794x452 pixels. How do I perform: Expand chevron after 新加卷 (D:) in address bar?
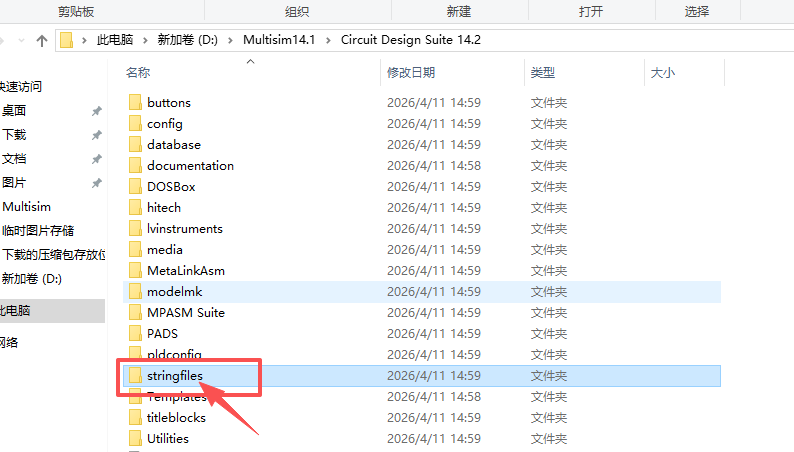(230, 40)
